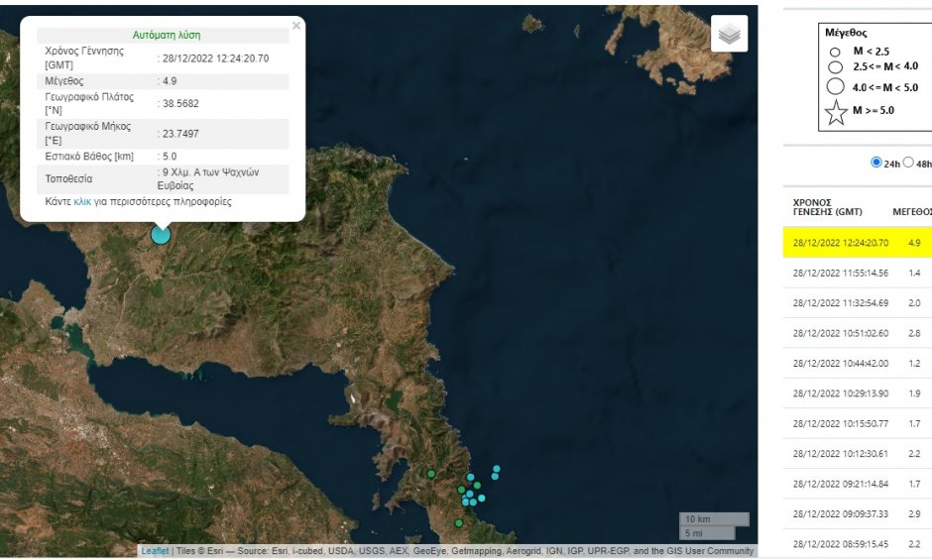The width and height of the screenshot is (932, 560).
Task: Follow the κλικ link for more info
Action: (82, 201)
